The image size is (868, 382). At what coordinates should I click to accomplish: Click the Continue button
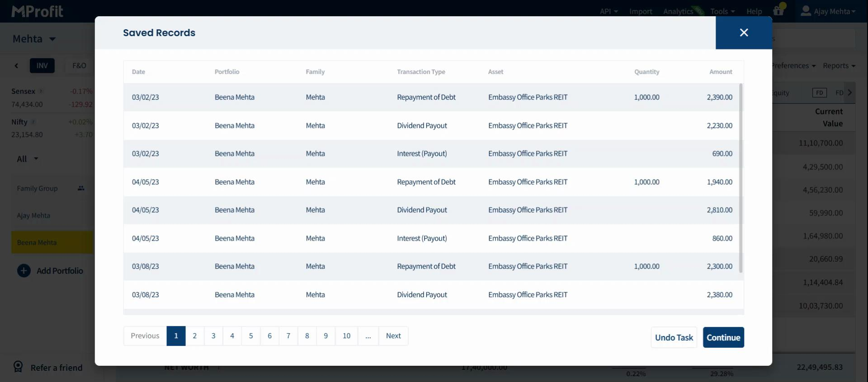click(x=723, y=337)
